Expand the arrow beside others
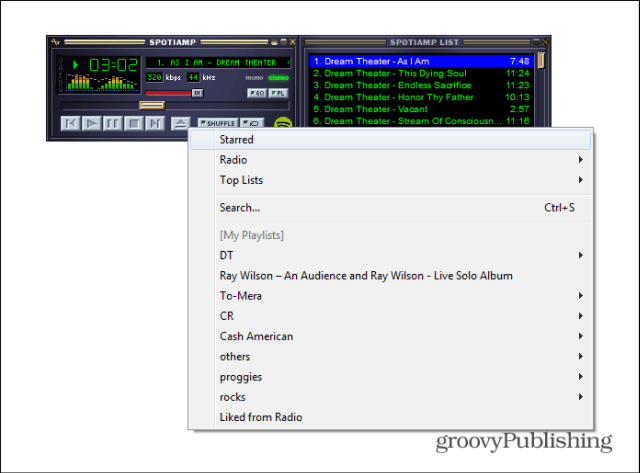The height and width of the screenshot is (473, 640). [580, 357]
